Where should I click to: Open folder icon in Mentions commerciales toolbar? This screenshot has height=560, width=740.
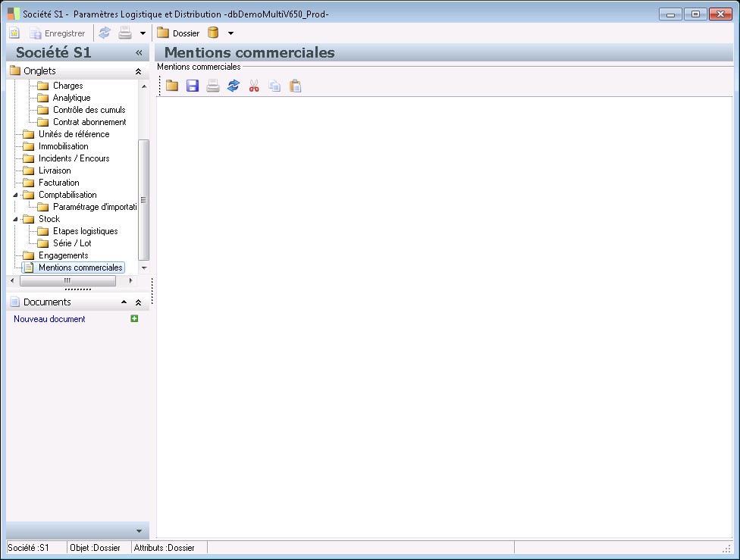tap(172, 86)
